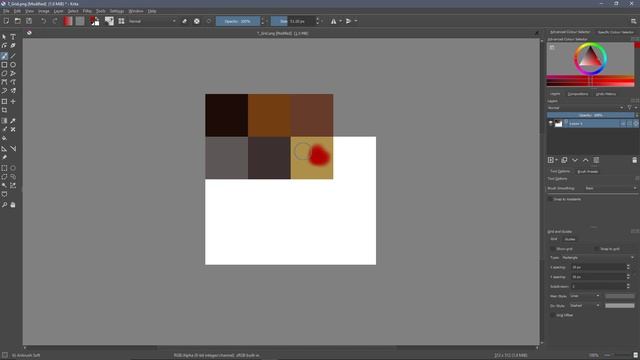
Task: Open the workspace chooser
Action: coord(633,21)
